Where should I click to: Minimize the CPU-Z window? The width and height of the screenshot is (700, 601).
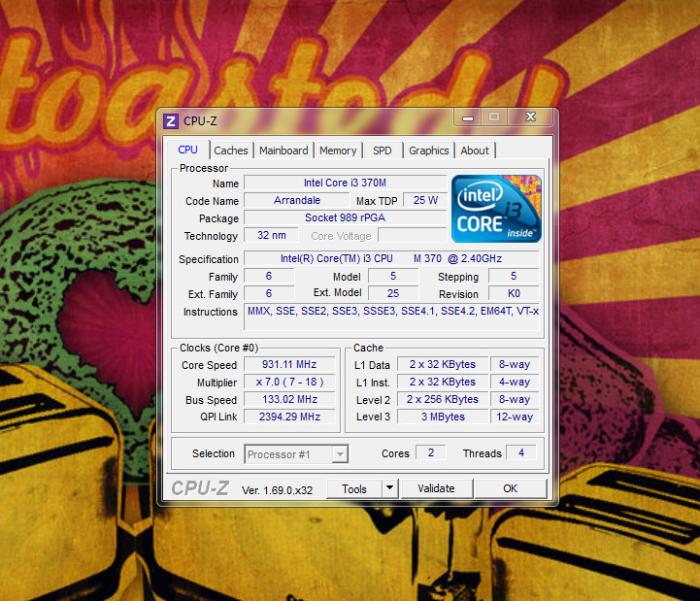[x=467, y=117]
